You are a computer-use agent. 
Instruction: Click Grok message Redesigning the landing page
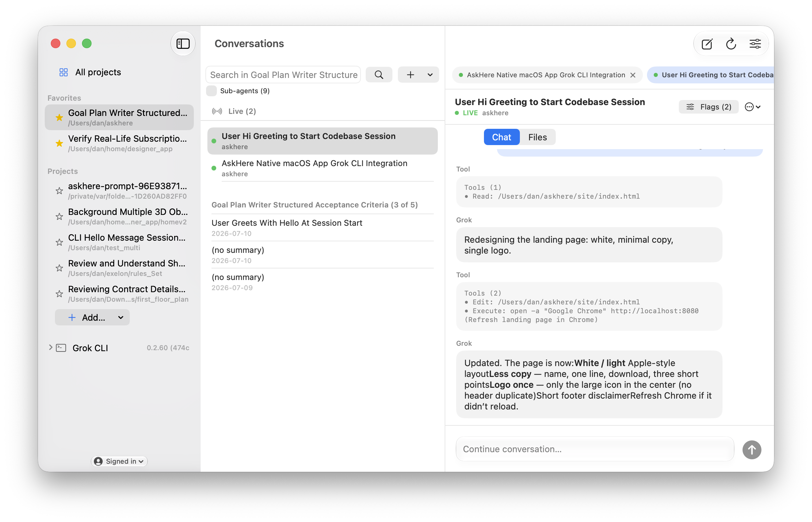589,245
